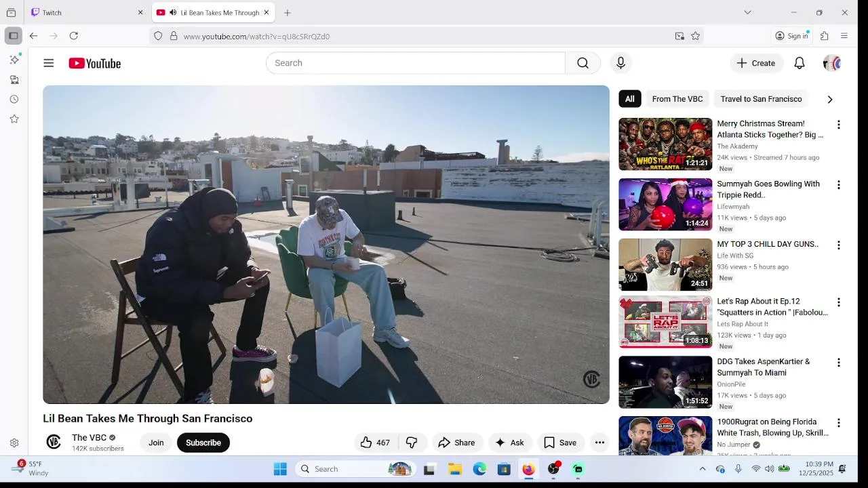Like the video with thumbs up
Screen dimensions: 868x488
(375, 443)
